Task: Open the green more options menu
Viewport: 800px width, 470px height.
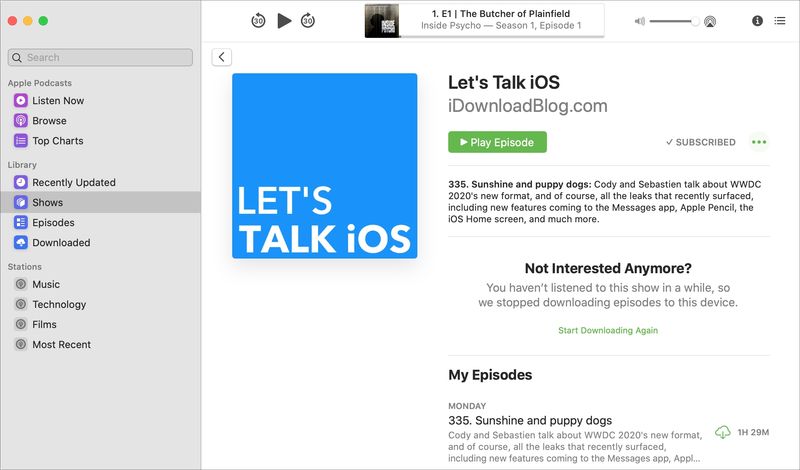Action: [x=759, y=142]
